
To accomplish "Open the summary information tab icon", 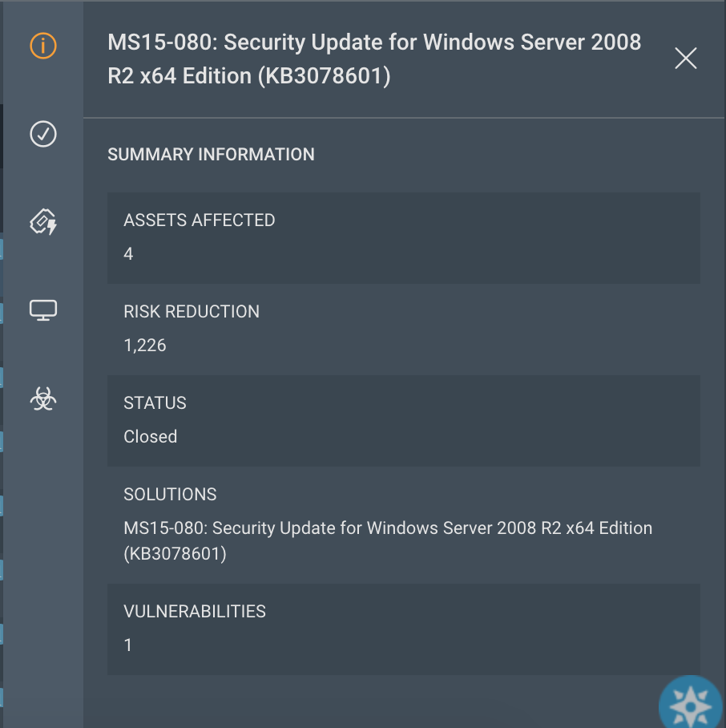I will click(x=43, y=46).
